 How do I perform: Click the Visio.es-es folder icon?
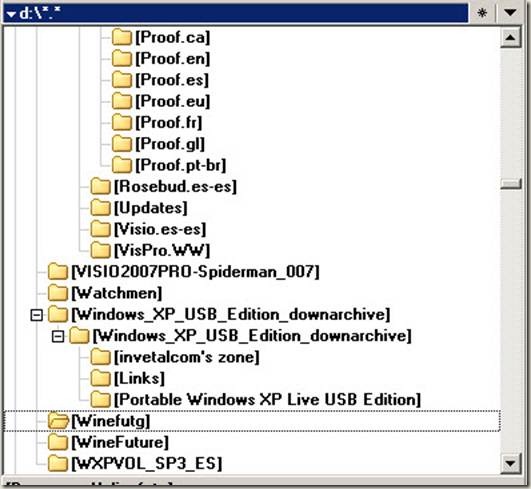[x=101, y=229]
